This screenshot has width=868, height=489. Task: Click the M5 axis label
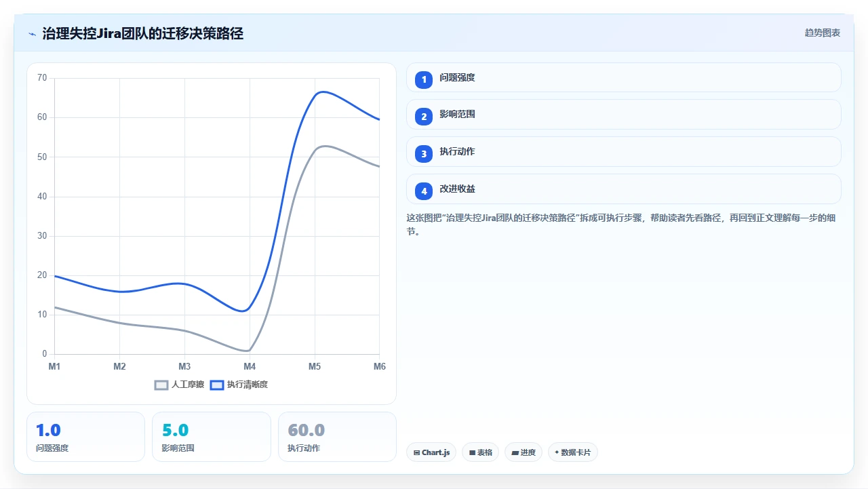315,366
